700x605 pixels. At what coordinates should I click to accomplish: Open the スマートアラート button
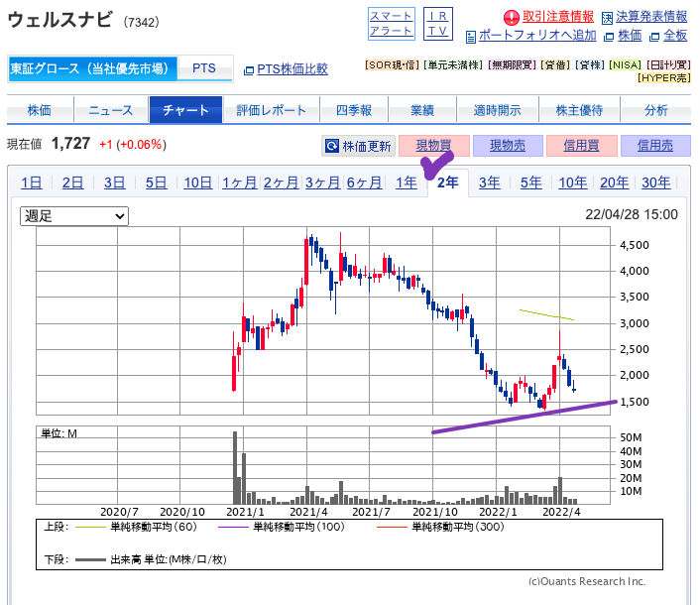click(391, 24)
